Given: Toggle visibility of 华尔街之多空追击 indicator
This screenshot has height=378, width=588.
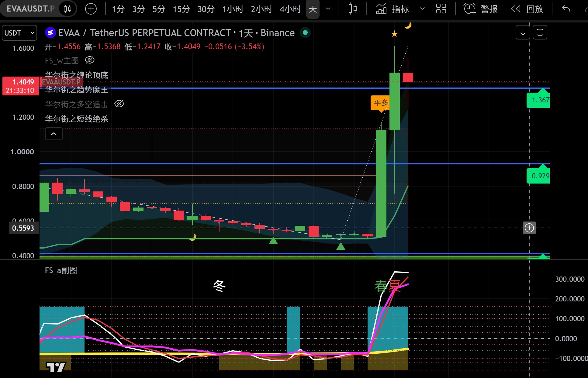Looking at the screenshot, I should tap(119, 104).
